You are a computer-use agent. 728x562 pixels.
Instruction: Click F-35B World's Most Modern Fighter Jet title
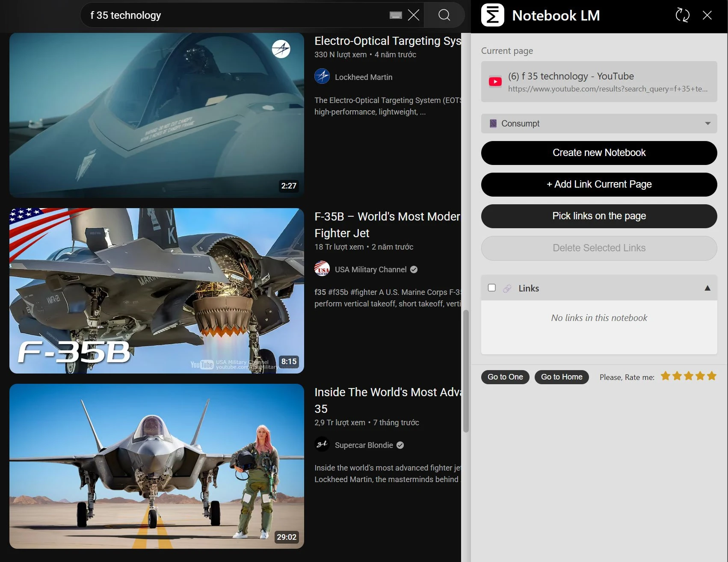[388, 225]
